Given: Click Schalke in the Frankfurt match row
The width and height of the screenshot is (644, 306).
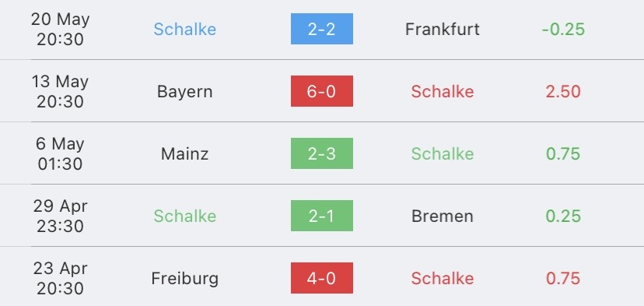Looking at the screenshot, I should [185, 30].
